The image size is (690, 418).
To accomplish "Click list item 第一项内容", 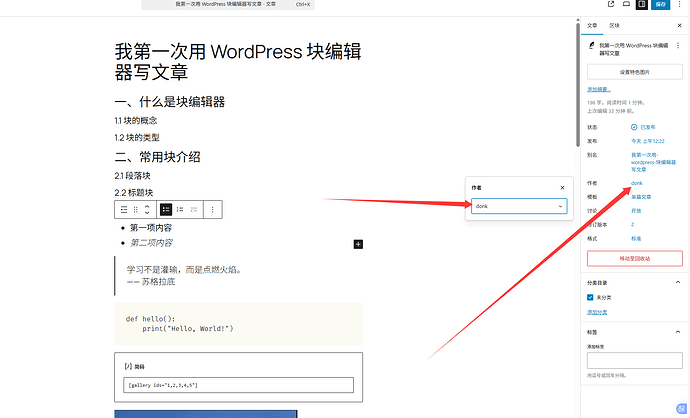I will 150,228.
